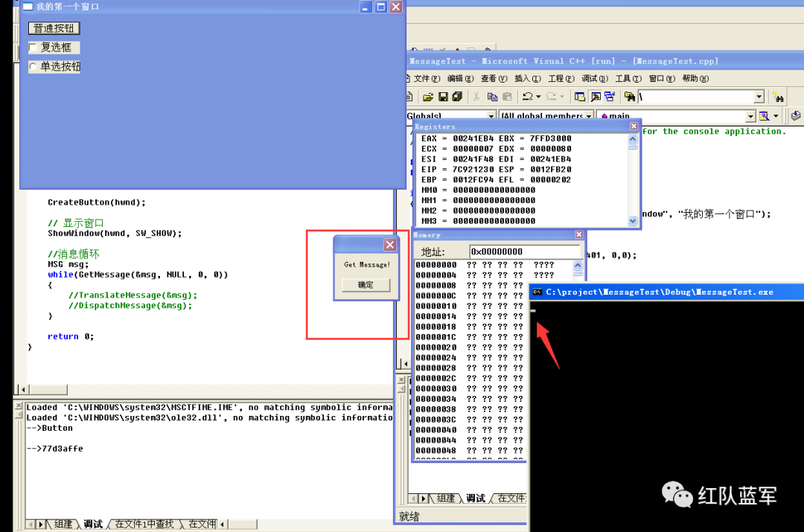Click the WizardBar actions wand icon
804x532 pixels.
pos(764,116)
